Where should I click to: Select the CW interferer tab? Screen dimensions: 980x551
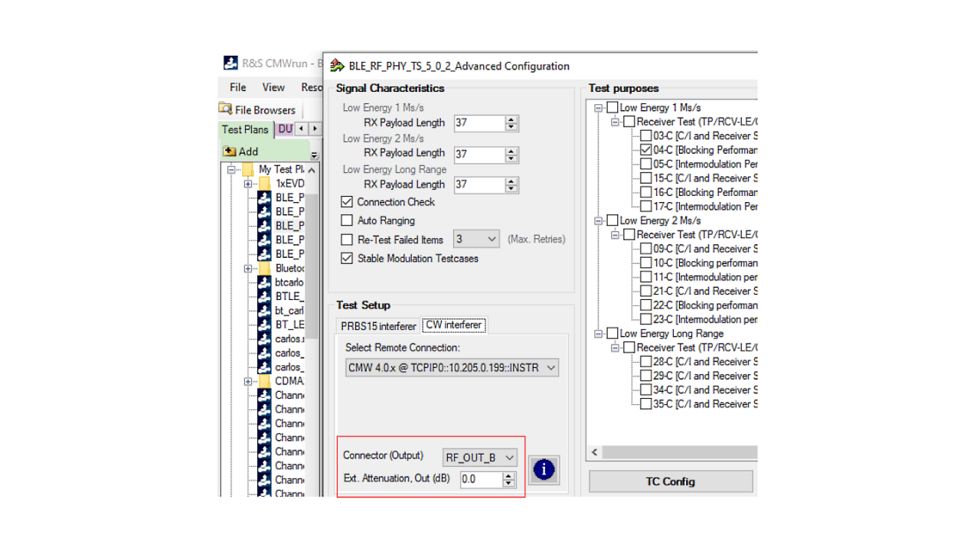[x=453, y=324]
